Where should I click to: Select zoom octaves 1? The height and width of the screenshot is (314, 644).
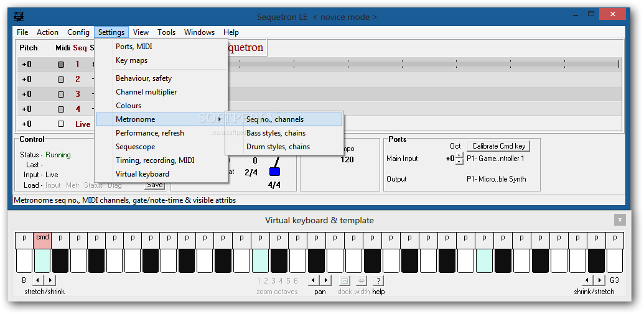tap(259, 281)
